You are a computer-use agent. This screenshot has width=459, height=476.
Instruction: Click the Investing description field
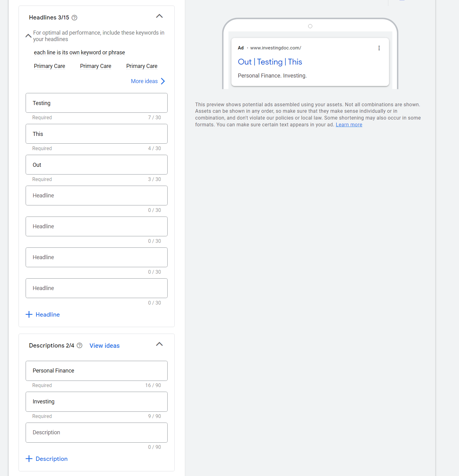(x=96, y=402)
